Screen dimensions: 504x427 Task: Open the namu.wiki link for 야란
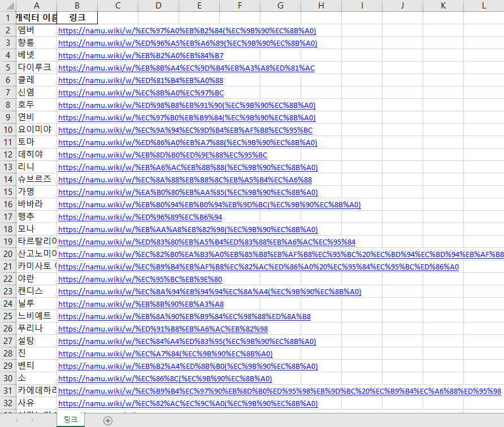coord(140,279)
